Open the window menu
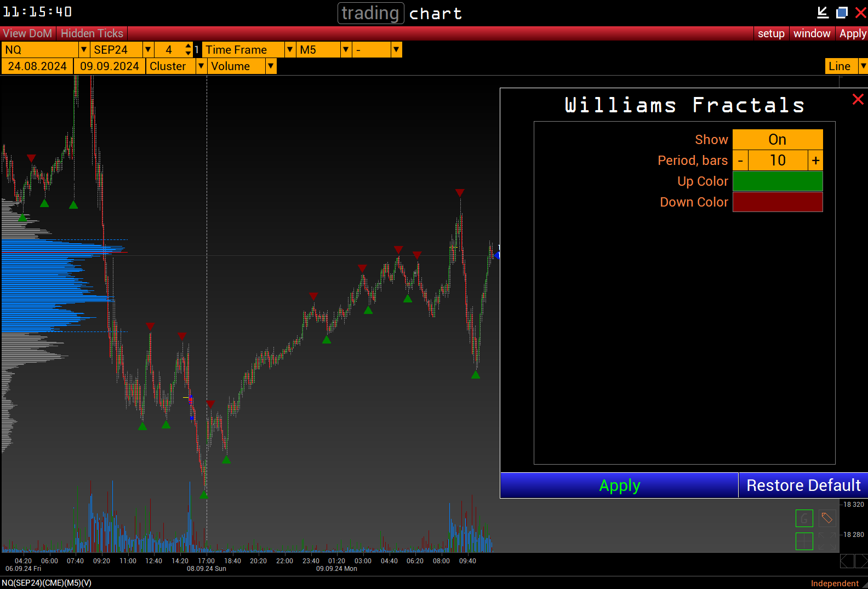 (x=812, y=33)
